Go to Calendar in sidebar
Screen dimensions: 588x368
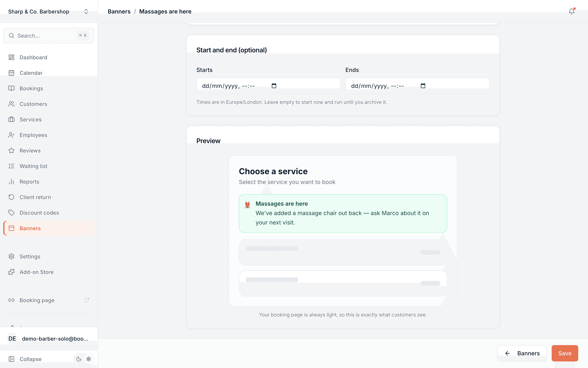click(x=49, y=73)
